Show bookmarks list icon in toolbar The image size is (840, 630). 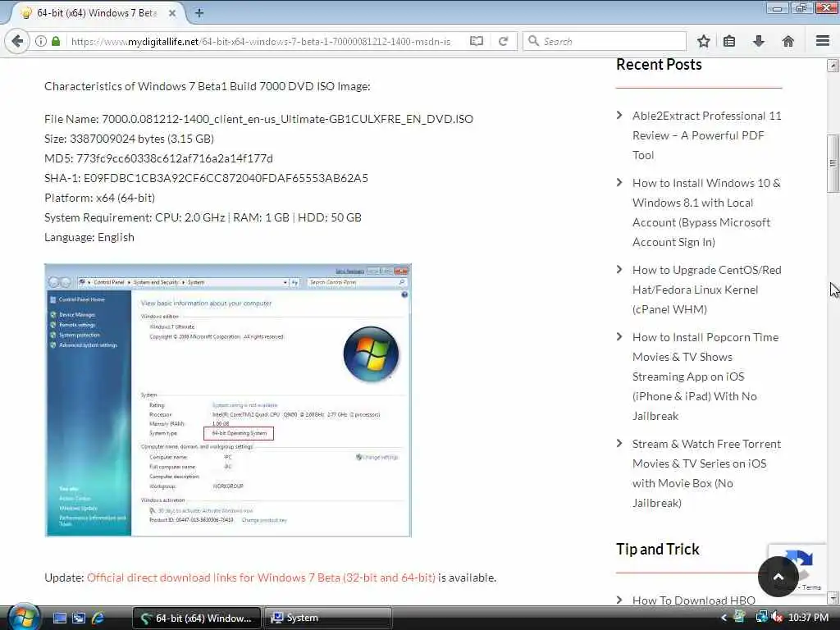(x=729, y=41)
